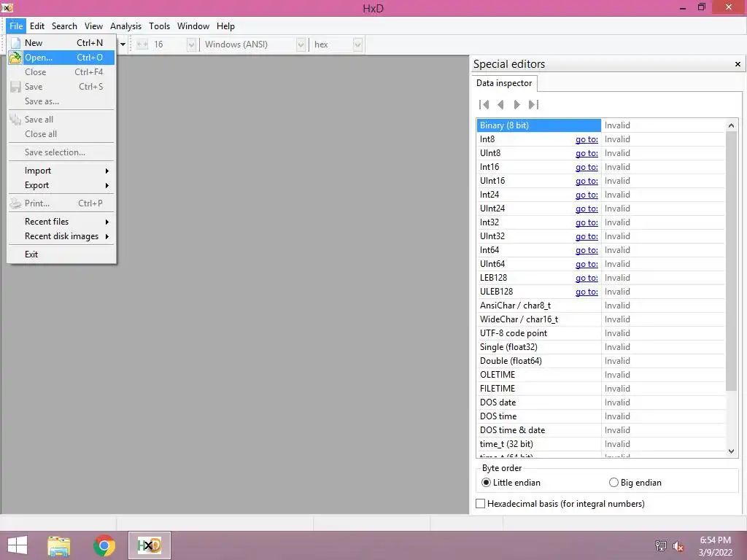The width and height of the screenshot is (747, 560).
Task: Expand the Recent disk images submenu
Action: 61,237
